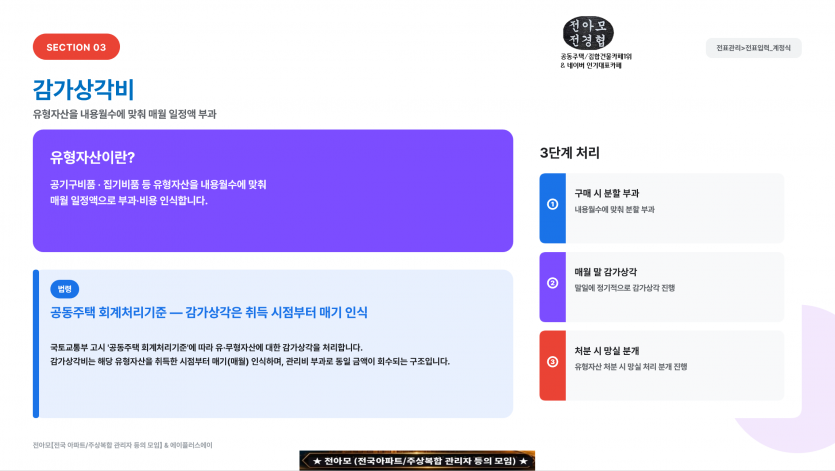The width and height of the screenshot is (835, 471).
Task: Click footer text 전아모[전국 아파트/주상복합 관리자 등의 모임]
Action: coord(97,445)
